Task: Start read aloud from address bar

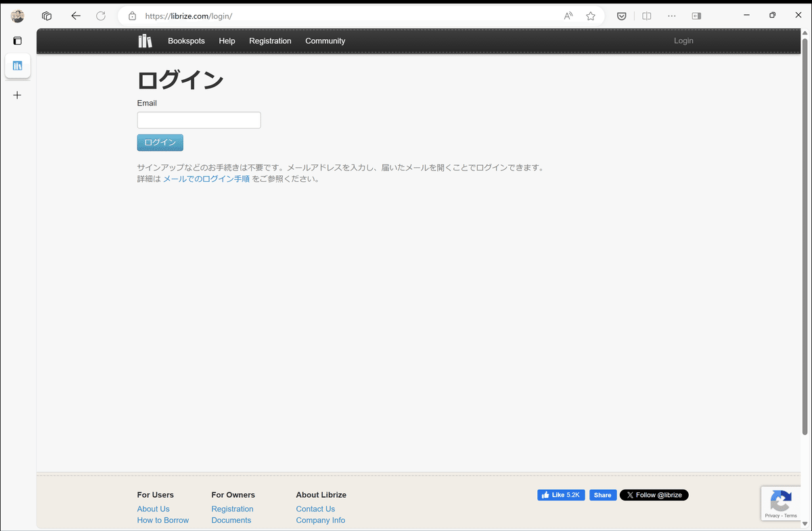Action: tap(568, 16)
